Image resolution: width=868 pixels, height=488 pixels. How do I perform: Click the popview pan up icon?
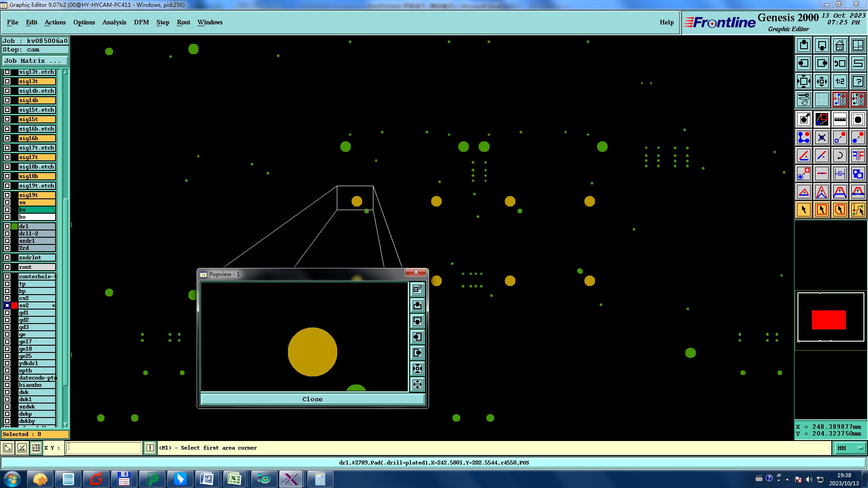click(417, 305)
